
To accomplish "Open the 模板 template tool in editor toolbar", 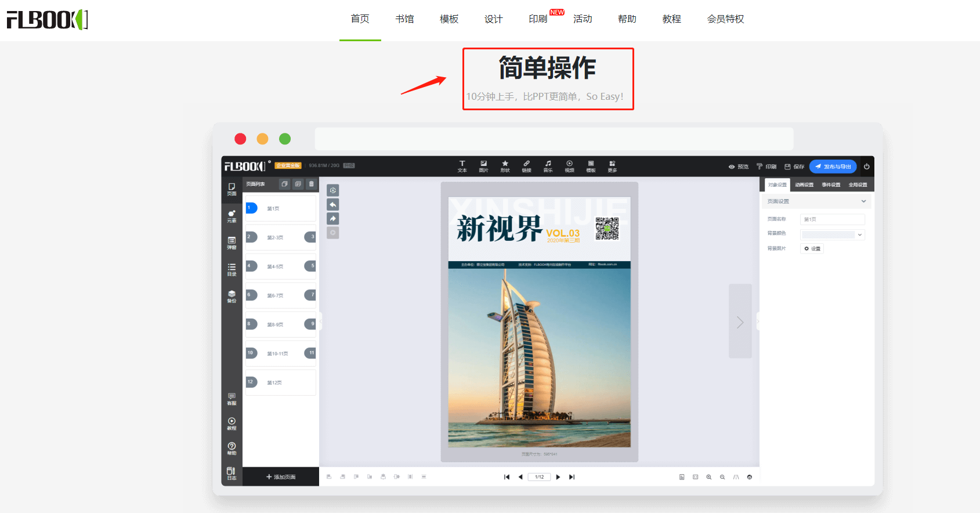I will (591, 167).
